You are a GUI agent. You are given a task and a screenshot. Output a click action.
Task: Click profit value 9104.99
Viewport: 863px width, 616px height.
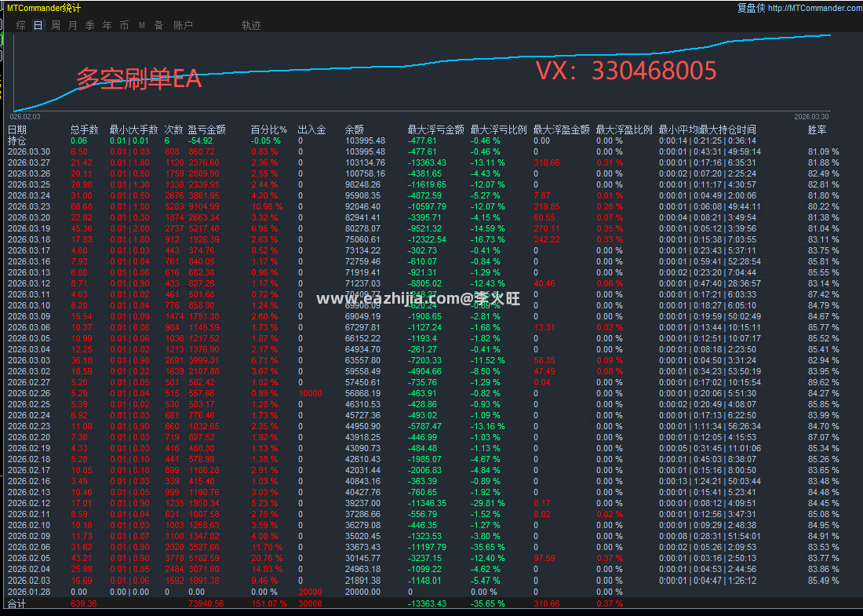203,207
